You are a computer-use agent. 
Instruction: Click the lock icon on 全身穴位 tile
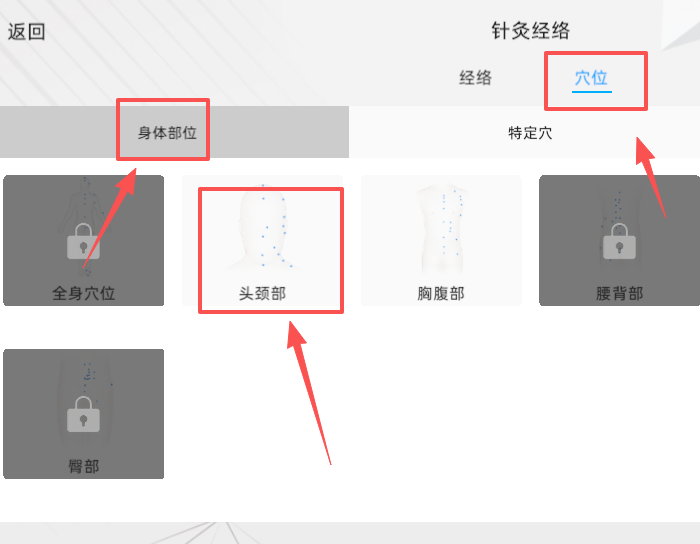click(83, 241)
